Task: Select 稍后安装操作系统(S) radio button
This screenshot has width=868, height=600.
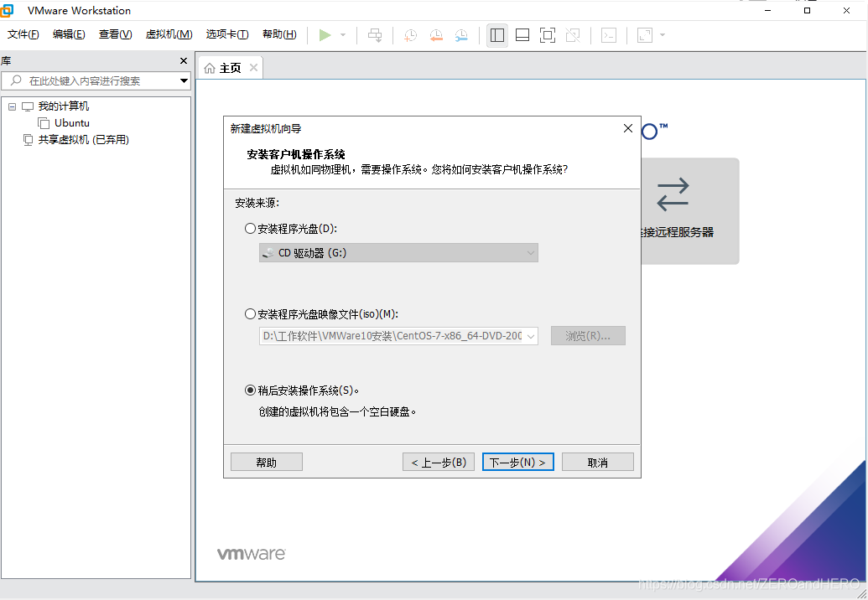Action: pyautogui.click(x=250, y=391)
